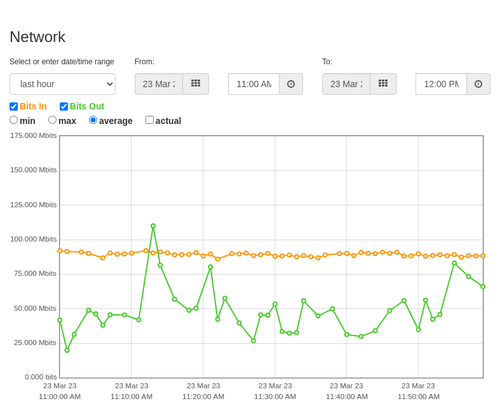Click the 'Bits Out' legend label
Image resolution: width=500 pixels, height=403 pixels.
87,106
